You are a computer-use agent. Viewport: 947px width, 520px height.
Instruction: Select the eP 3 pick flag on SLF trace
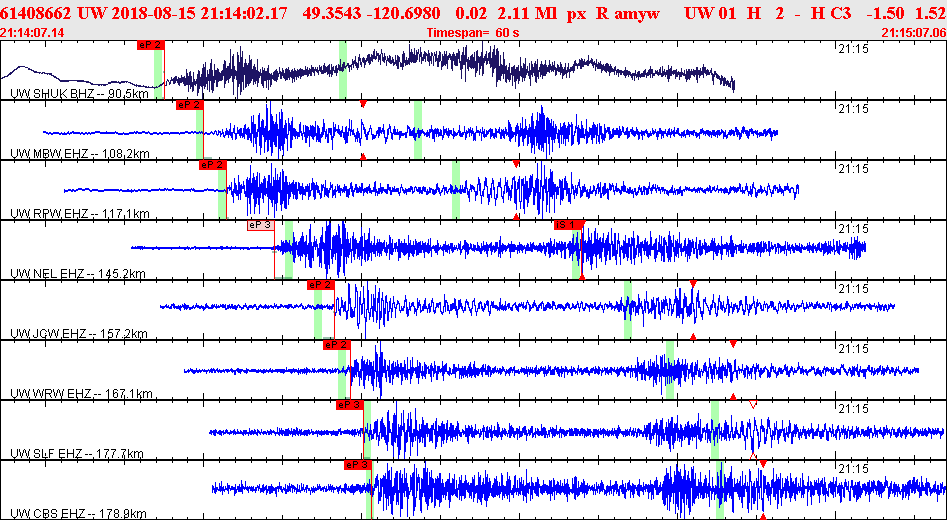pyautogui.click(x=350, y=405)
